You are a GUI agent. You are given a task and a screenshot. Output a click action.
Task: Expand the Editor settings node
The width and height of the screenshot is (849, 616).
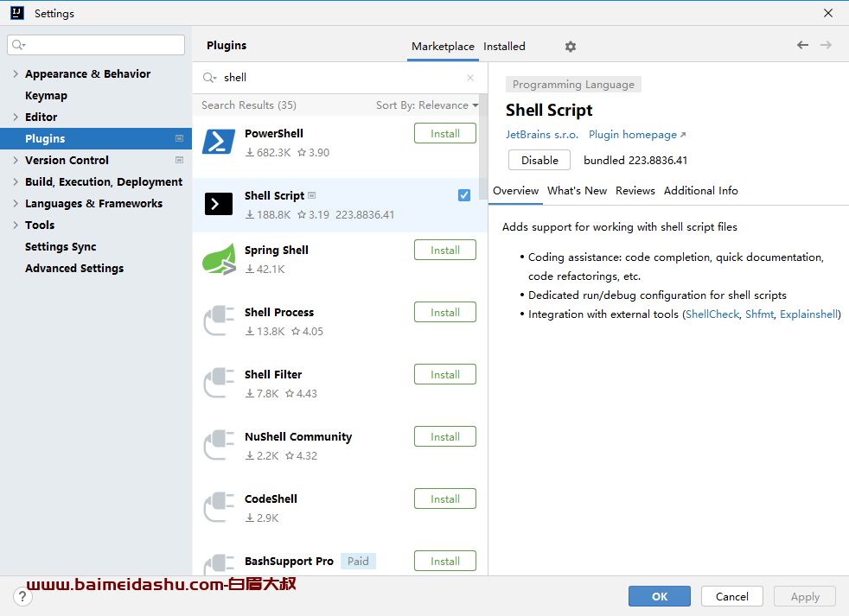coord(16,117)
